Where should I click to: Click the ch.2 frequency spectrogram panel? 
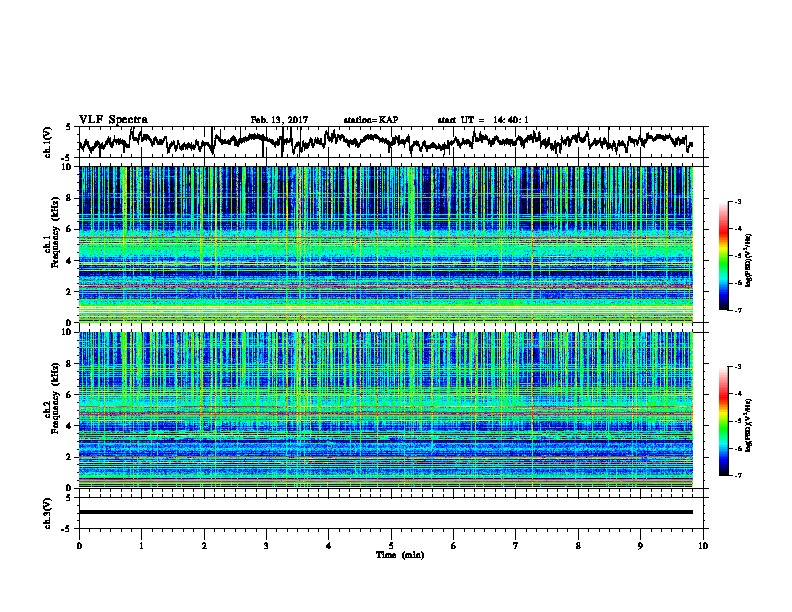pyautogui.click(x=386, y=410)
